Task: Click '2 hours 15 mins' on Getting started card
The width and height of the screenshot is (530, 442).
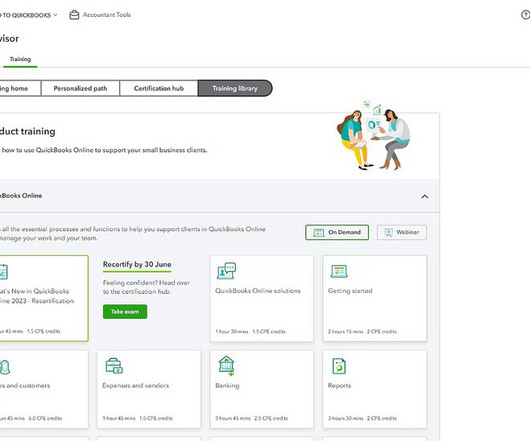Action: click(345, 332)
